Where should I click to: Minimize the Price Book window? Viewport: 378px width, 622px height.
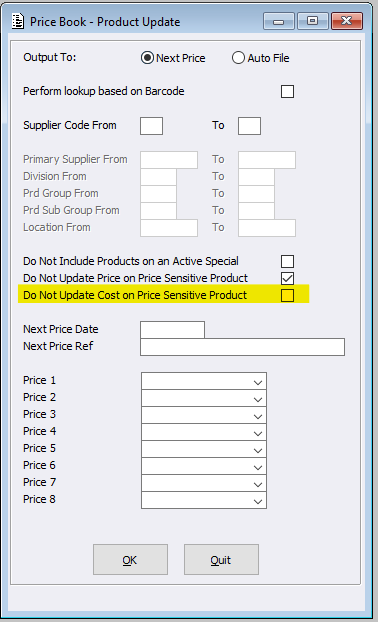click(279, 21)
